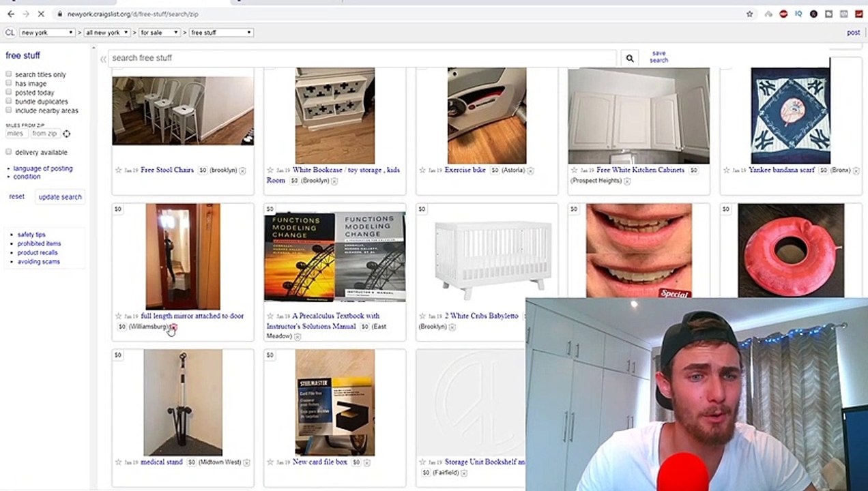Open the Steelmaster card file box thumbnail
The height and width of the screenshot is (491, 868).
(x=334, y=402)
